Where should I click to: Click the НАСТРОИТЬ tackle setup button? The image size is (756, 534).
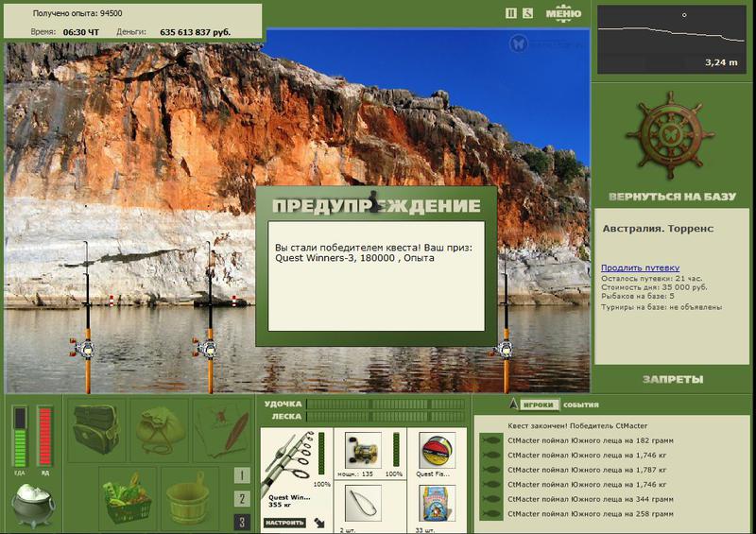click(x=284, y=523)
